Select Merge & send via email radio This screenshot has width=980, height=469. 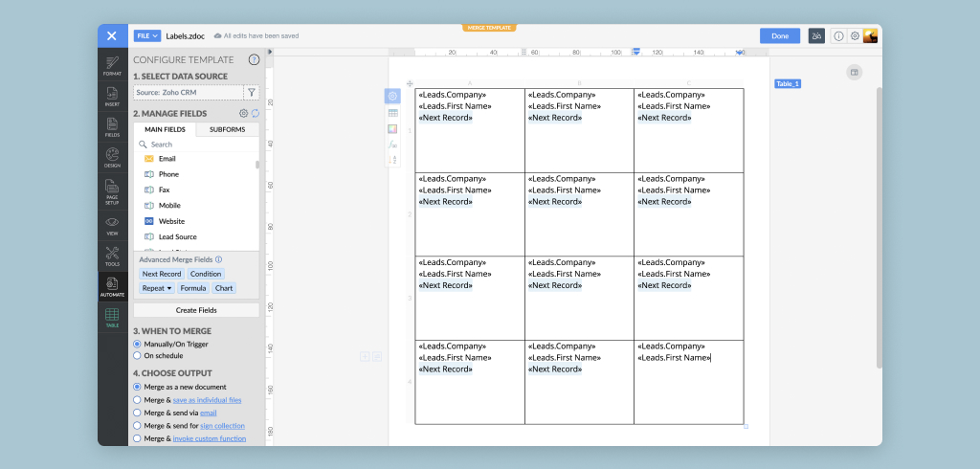(137, 413)
